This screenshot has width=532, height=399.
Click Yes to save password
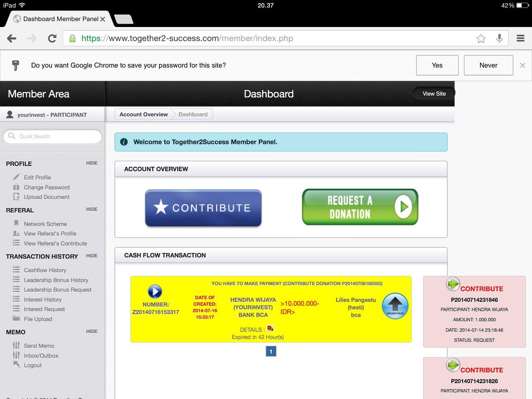[x=437, y=65]
